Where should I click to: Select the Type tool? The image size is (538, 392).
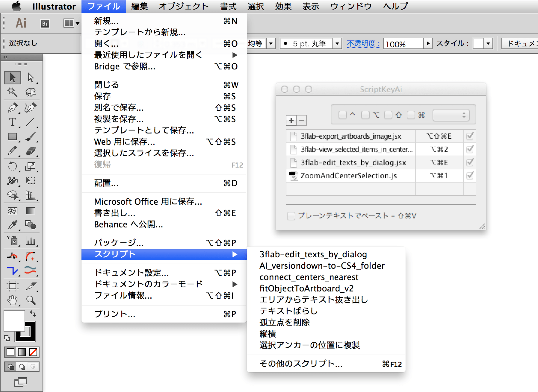coord(13,122)
